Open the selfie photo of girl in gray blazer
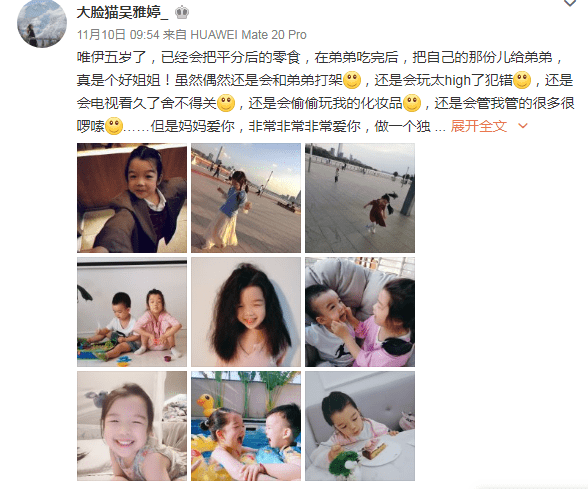The width and height of the screenshot is (588, 489). point(132,198)
